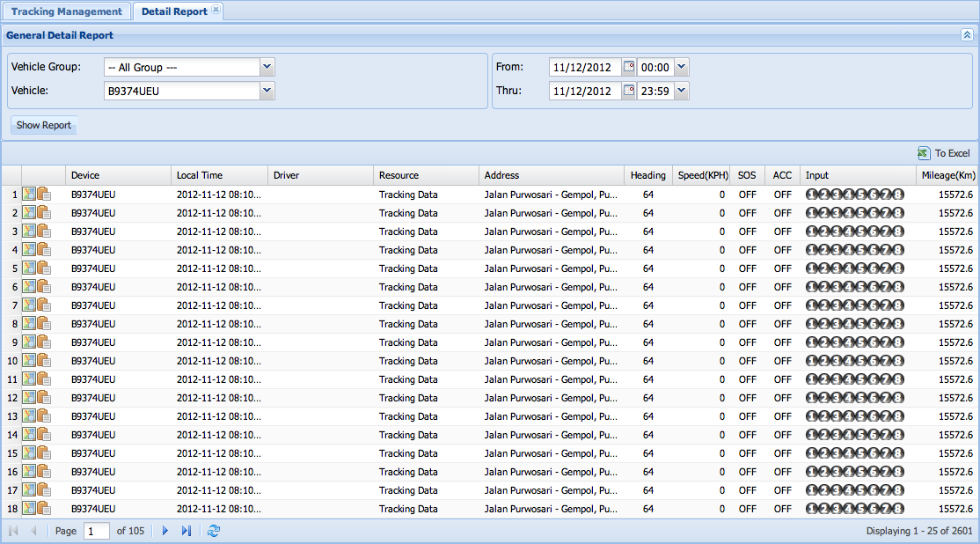Open the From time dropdown
Image resolution: width=980 pixels, height=544 pixels.
(682, 67)
